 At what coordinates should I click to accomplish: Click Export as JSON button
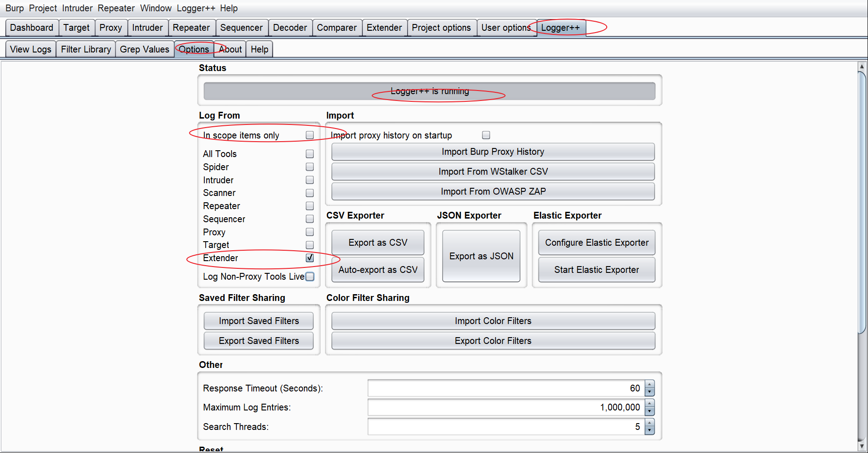tap(481, 256)
